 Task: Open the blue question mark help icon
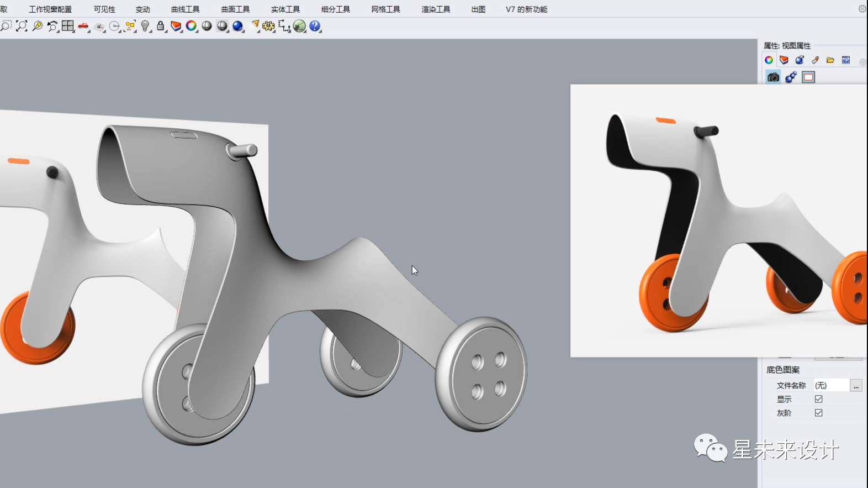point(315,26)
